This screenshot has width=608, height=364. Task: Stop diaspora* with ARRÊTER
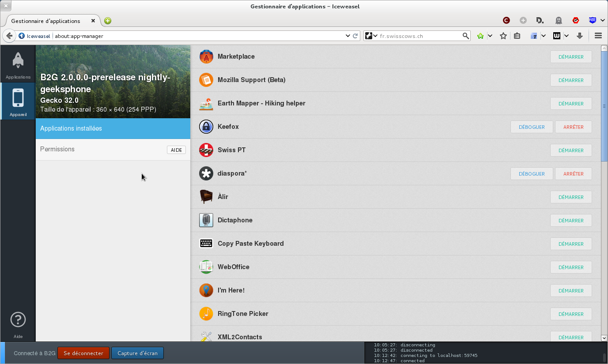574,174
